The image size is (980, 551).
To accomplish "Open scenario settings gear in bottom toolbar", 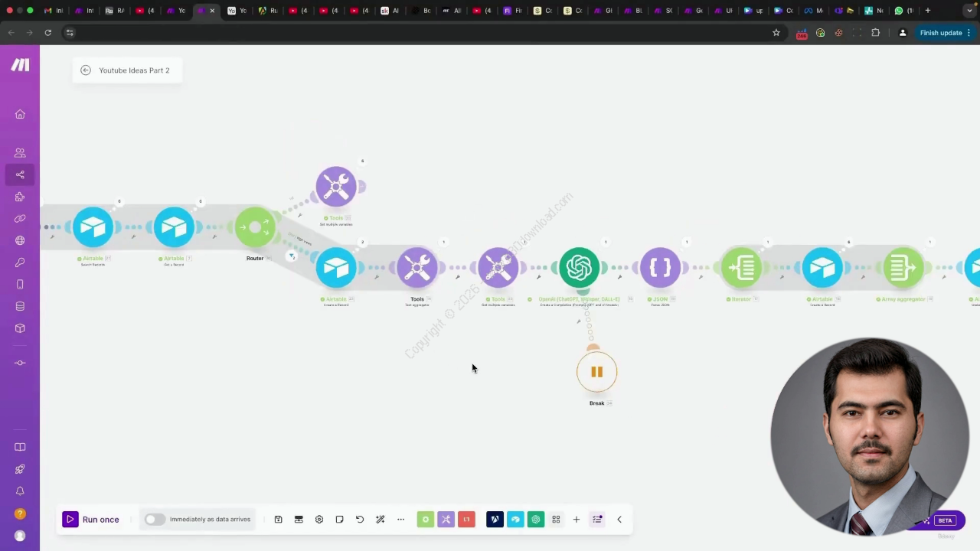I will click(319, 520).
